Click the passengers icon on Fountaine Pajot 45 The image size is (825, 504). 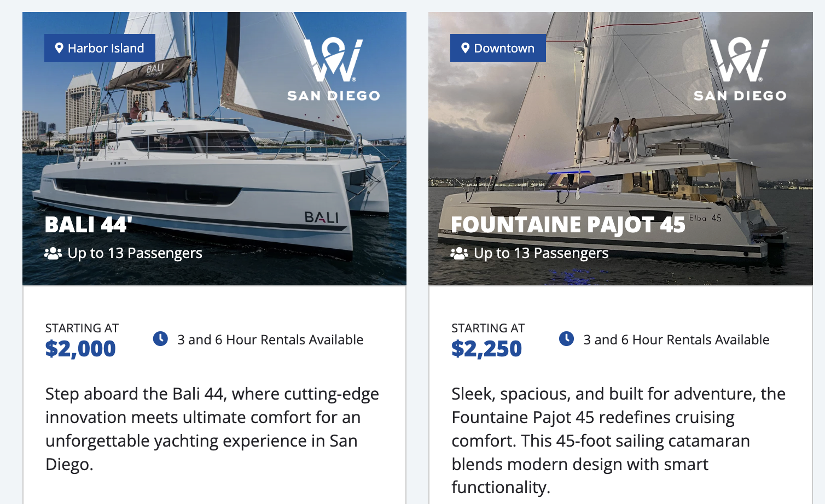click(x=459, y=254)
